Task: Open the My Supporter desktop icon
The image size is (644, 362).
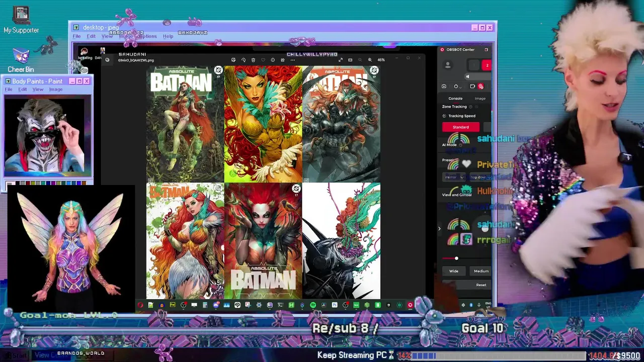Action: pos(21,20)
